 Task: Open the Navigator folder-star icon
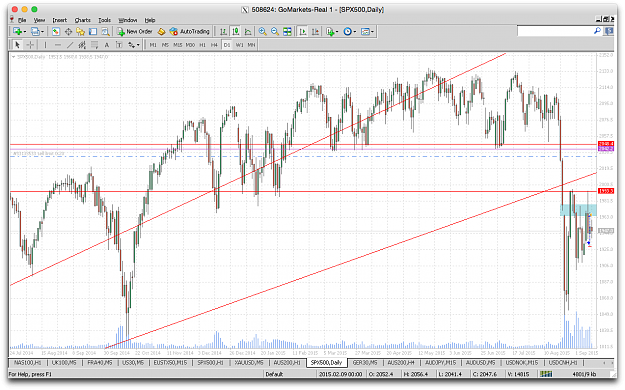(81, 32)
